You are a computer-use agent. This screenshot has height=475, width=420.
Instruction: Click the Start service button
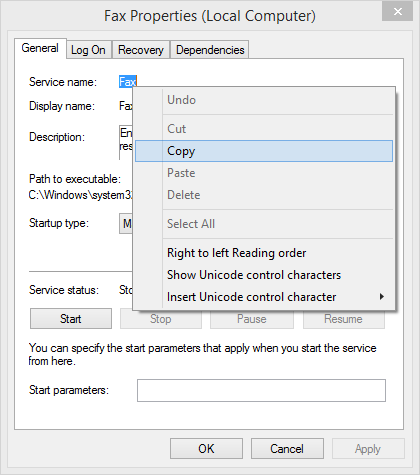tap(71, 319)
